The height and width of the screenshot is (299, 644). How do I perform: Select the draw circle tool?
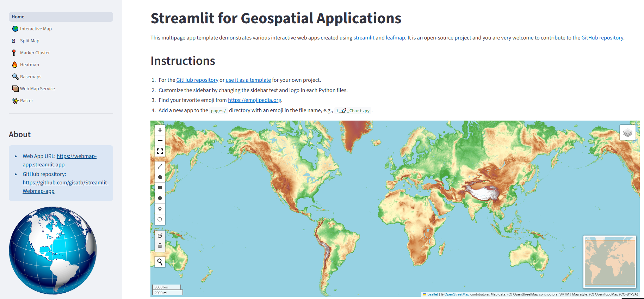click(x=160, y=198)
